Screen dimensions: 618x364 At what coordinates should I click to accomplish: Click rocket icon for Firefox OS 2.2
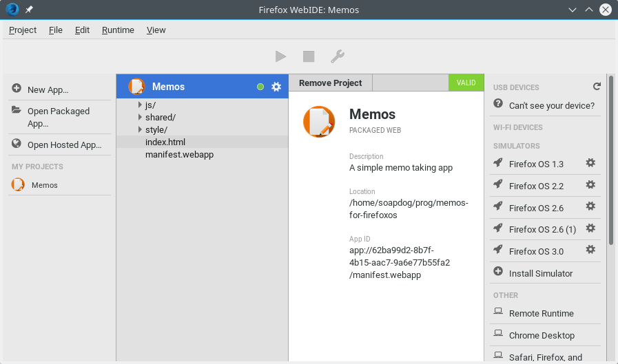498,184
